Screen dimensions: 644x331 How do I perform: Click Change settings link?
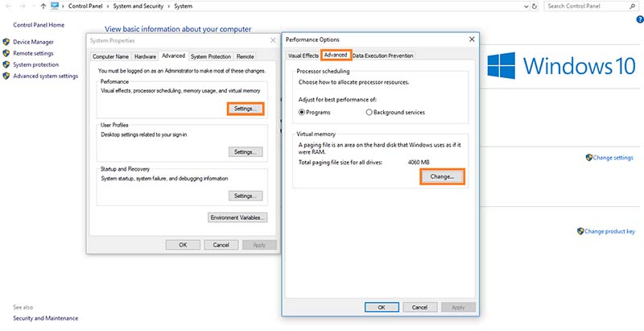tap(613, 158)
